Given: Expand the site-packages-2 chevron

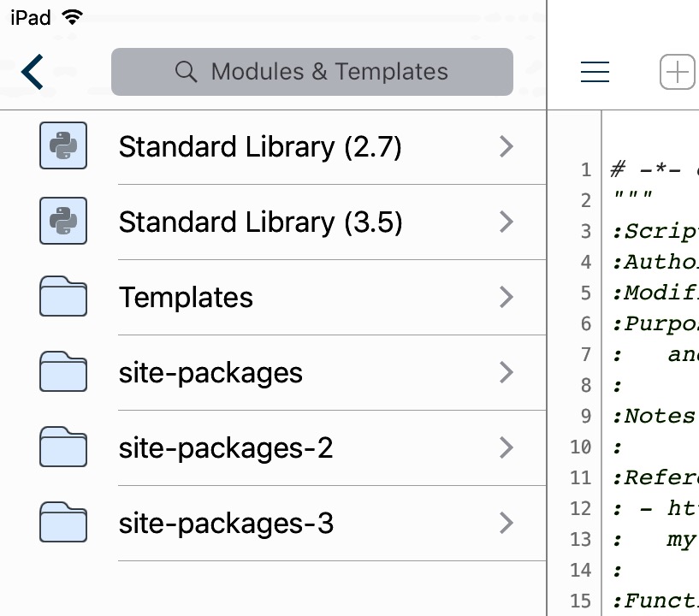Looking at the screenshot, I should [x=506, y=448].
